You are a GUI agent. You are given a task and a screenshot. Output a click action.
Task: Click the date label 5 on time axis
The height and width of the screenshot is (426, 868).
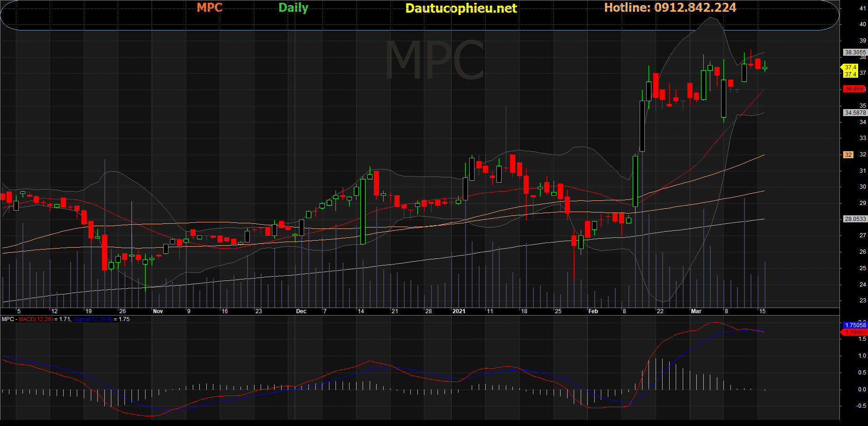(19, 311)
